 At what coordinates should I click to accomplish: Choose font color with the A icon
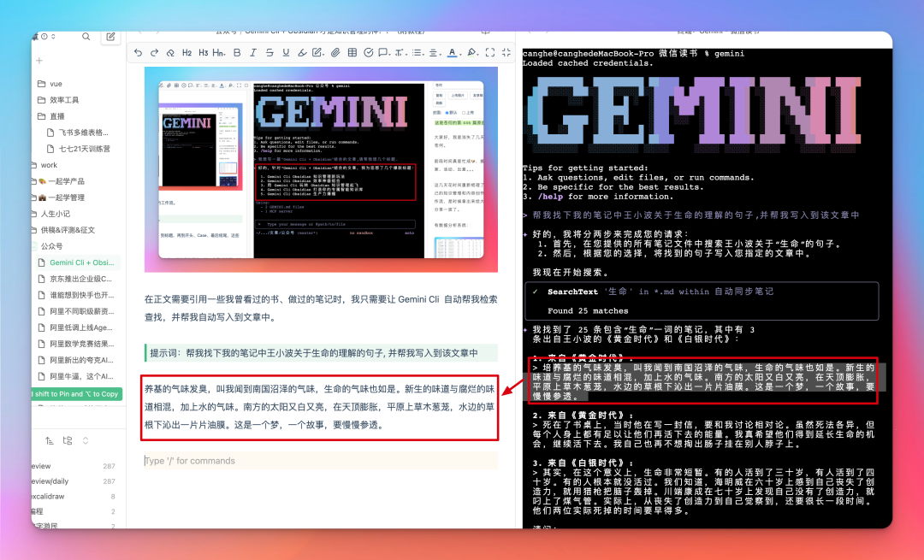[452, 52]
